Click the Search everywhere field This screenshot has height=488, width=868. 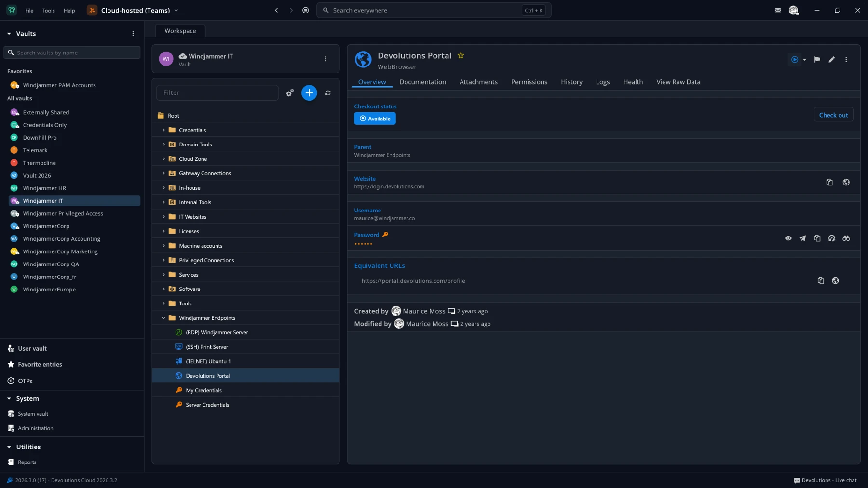click(x=434, y=10)
